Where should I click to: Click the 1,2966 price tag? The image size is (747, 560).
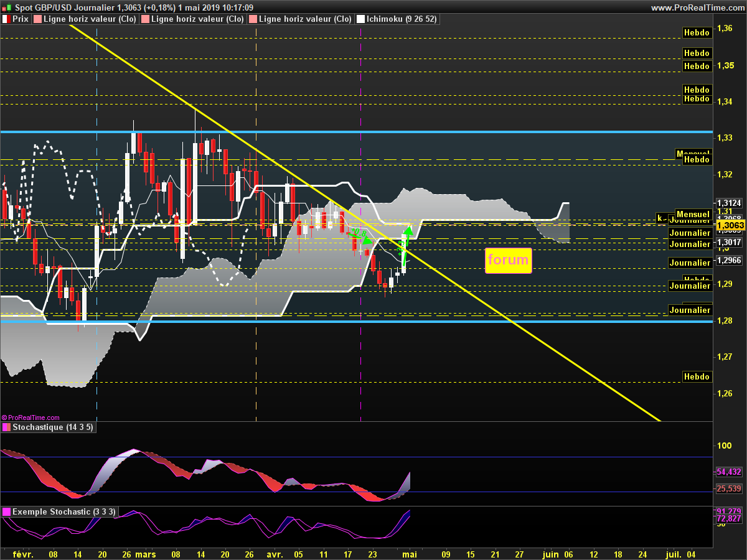[728, 261]
